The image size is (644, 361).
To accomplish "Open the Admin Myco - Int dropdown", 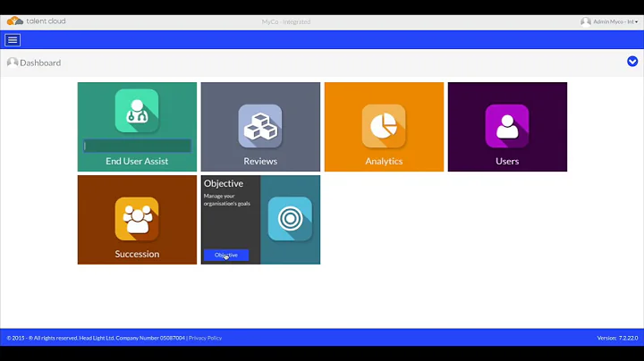I will [x=614, y=21].
